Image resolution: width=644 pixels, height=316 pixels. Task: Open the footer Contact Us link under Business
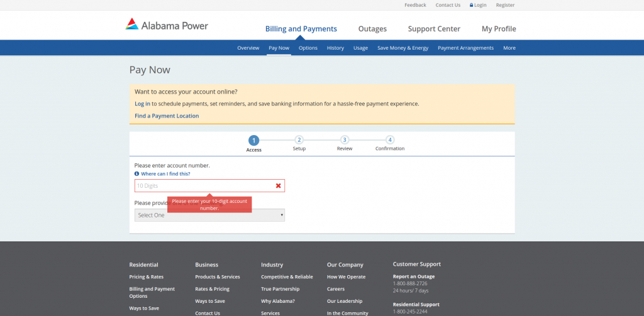click(x=208, y=313)
